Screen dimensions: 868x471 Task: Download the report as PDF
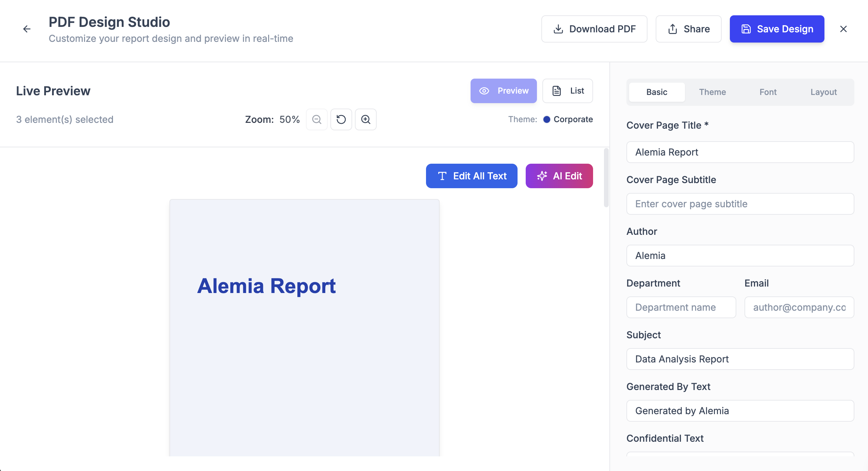pyautogui.click(x=594, y=29)
